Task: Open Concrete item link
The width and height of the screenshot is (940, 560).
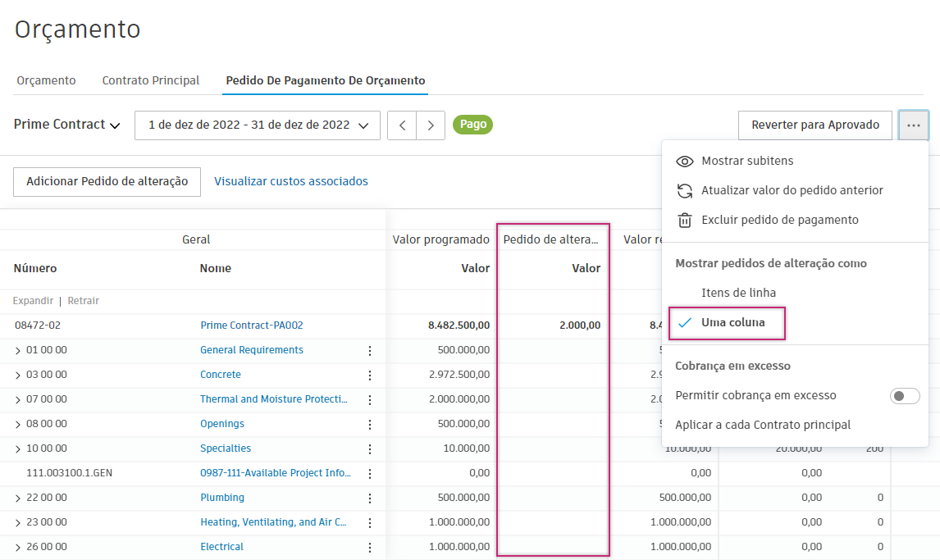Action: pos(221,375)
